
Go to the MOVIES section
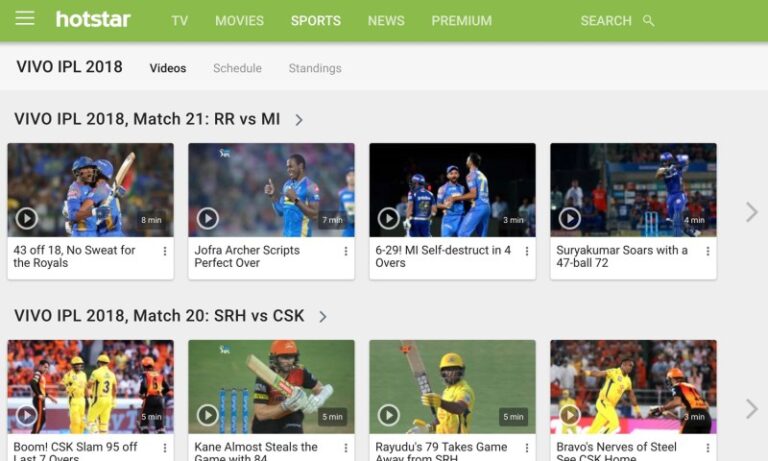tap(239, 21)
